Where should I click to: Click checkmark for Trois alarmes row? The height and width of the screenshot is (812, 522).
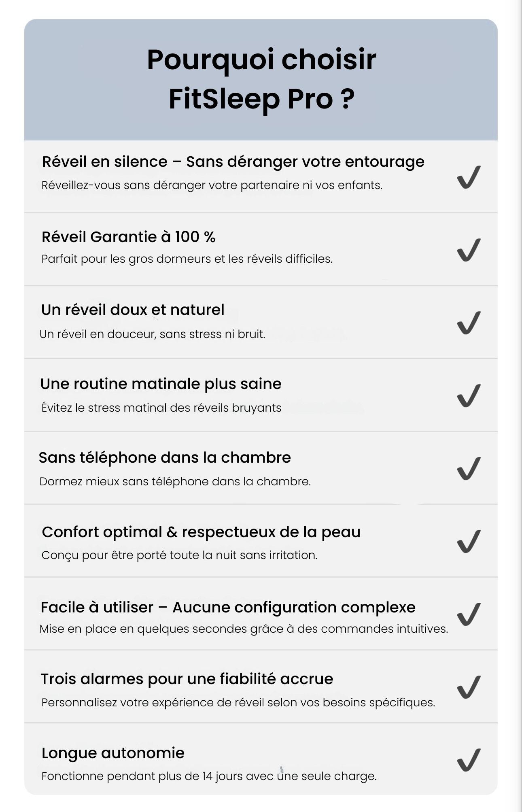[x=469, y=687]
